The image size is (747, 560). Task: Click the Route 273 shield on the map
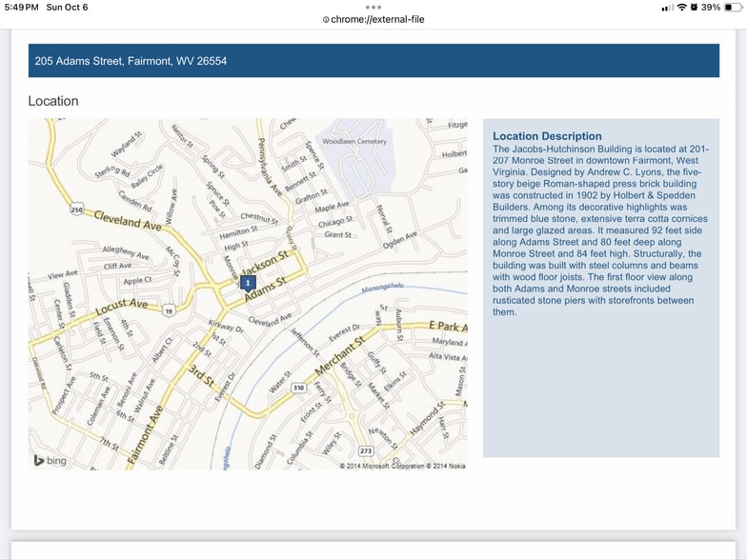(x=364, y=450)
